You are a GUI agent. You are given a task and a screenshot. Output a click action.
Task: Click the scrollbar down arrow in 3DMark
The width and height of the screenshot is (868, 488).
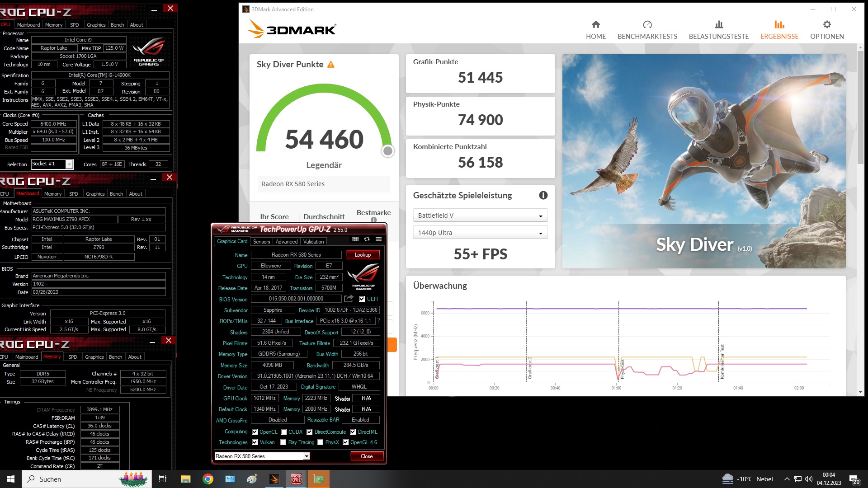[860, 392]
